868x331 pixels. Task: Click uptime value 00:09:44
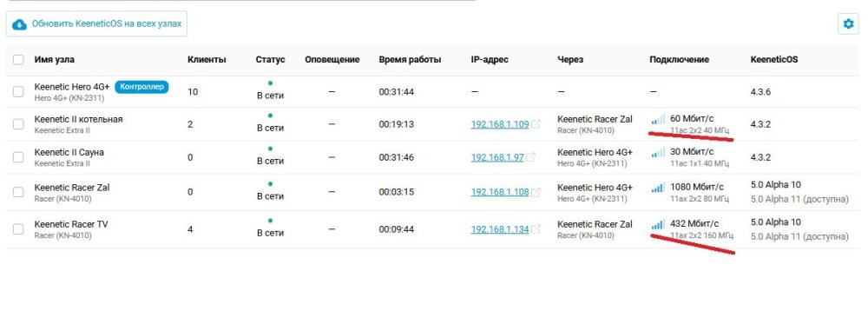point(397,229)
